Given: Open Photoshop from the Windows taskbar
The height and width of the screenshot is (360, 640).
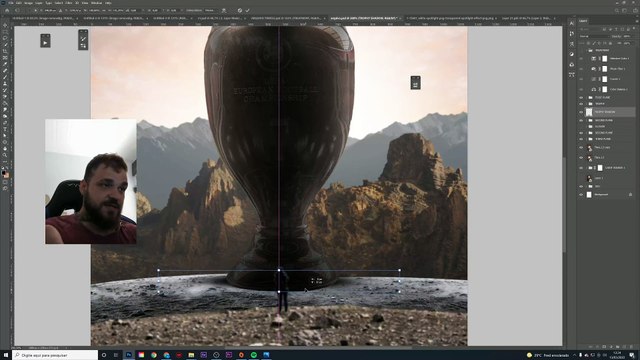Looking at the screenshot, I should pyautogui.click(x=129, y=355).
